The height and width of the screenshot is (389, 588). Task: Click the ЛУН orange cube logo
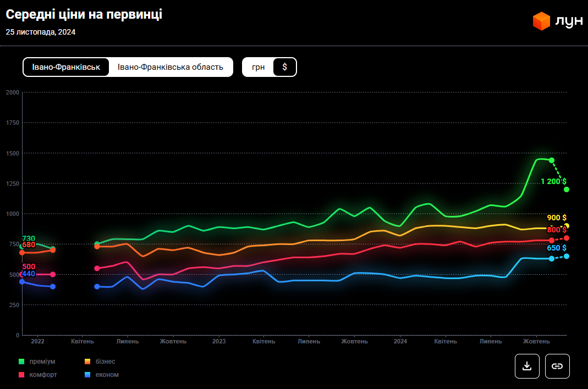coord(541,21)
